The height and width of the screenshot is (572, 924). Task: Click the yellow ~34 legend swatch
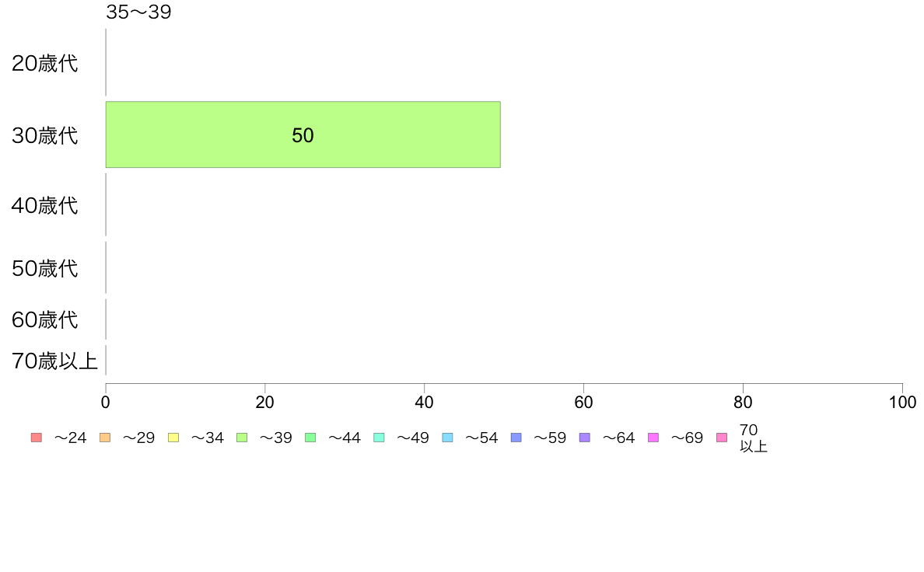[173, 438]
